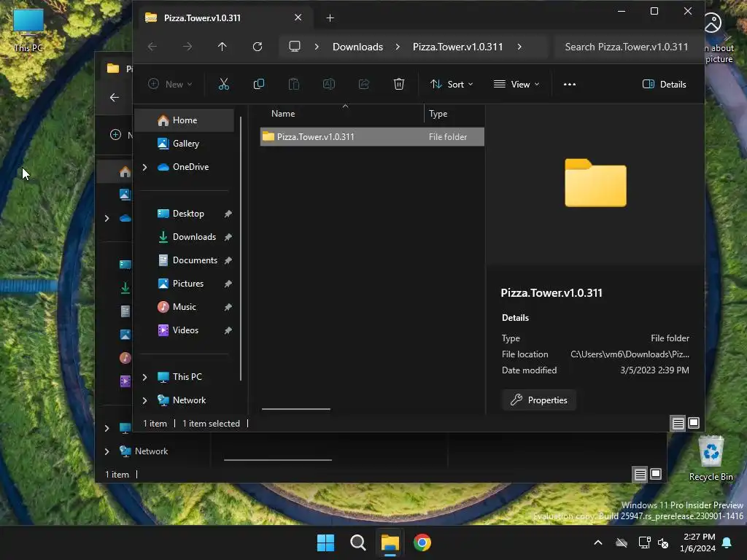Image resolution: width=747 pixels, height=560 pixels.
Task: Open the Windows Start menu
Action: coord(326,542)
